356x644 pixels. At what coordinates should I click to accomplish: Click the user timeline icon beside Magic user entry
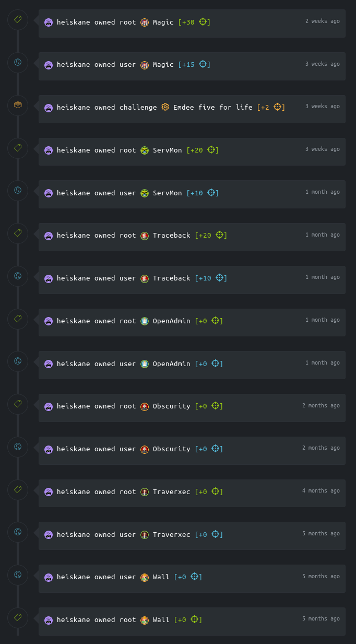click(x=18, y=63)
